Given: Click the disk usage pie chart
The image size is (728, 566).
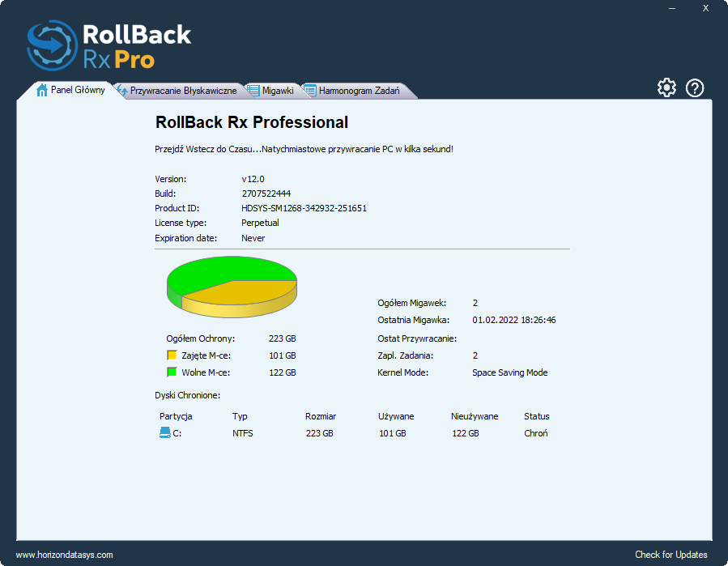Looking at the screenshot, I should pyautogui.click(x=232, y=287).
